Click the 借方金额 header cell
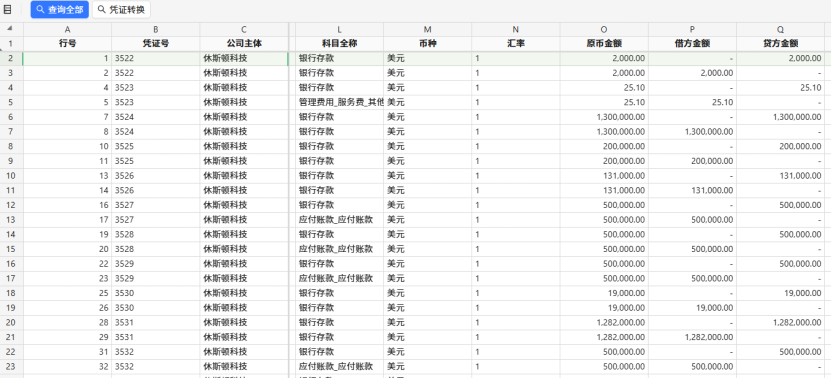 tap(692, 43)
